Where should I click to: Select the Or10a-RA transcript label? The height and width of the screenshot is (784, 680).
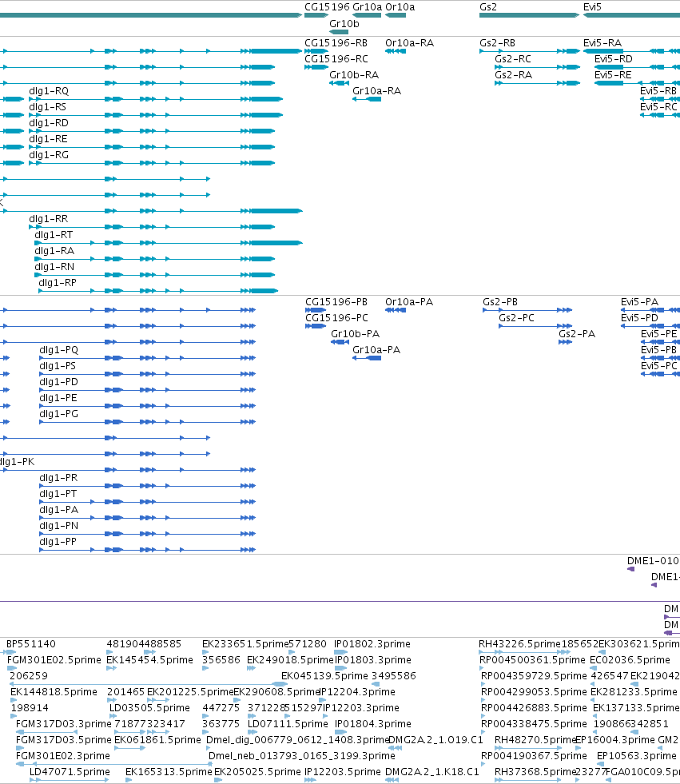[x=409, y=43]
